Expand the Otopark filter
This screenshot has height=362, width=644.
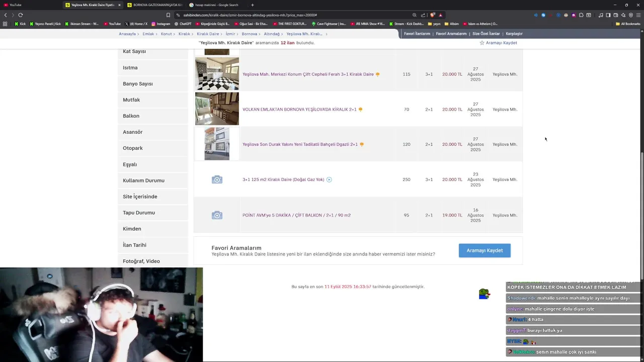(153, 148)
